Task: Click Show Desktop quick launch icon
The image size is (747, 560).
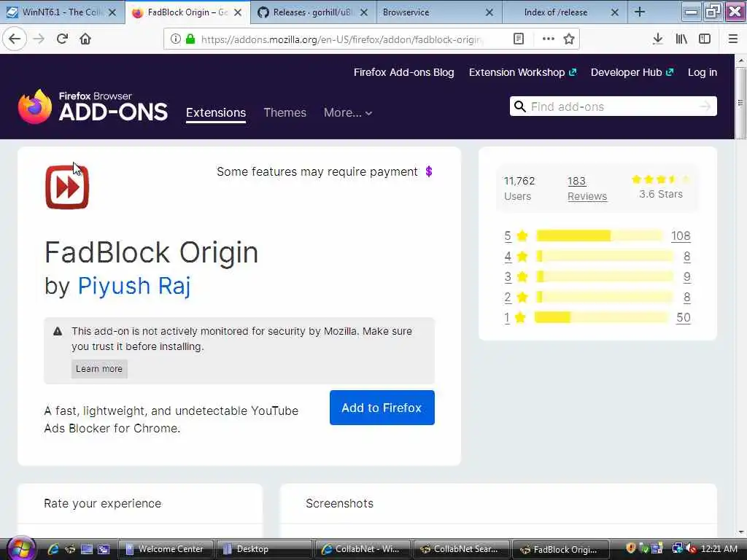Action: click(x=87, y=549)
